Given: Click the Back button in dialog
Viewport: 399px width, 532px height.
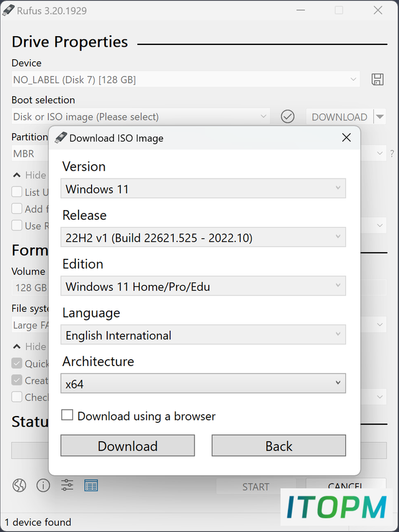Looking at the screenshot, I should (279, 446).
